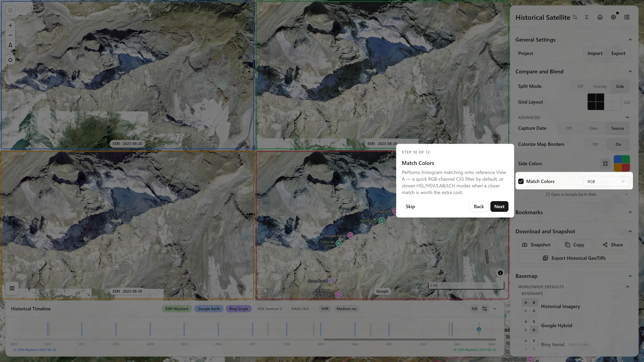Toggle ESRI Wayback timeline source
The height and width of the screenshot is (362, 644).
pyautogui.click(x=177, y=309)
